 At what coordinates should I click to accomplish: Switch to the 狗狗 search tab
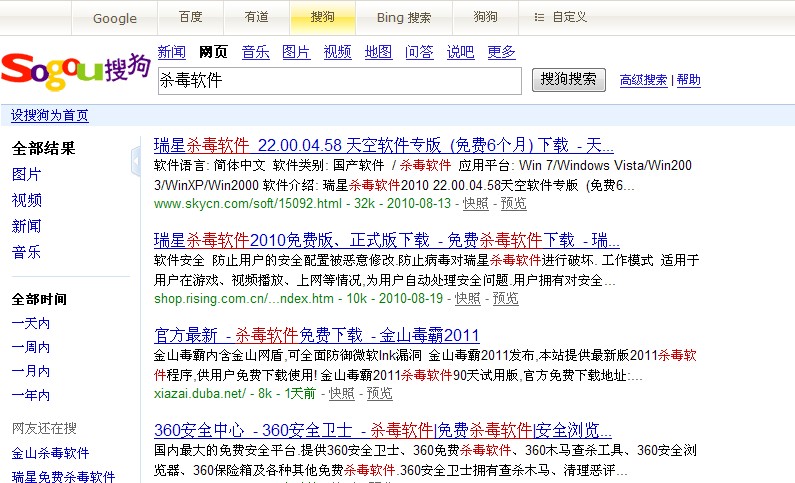click(x=485, y=18)
